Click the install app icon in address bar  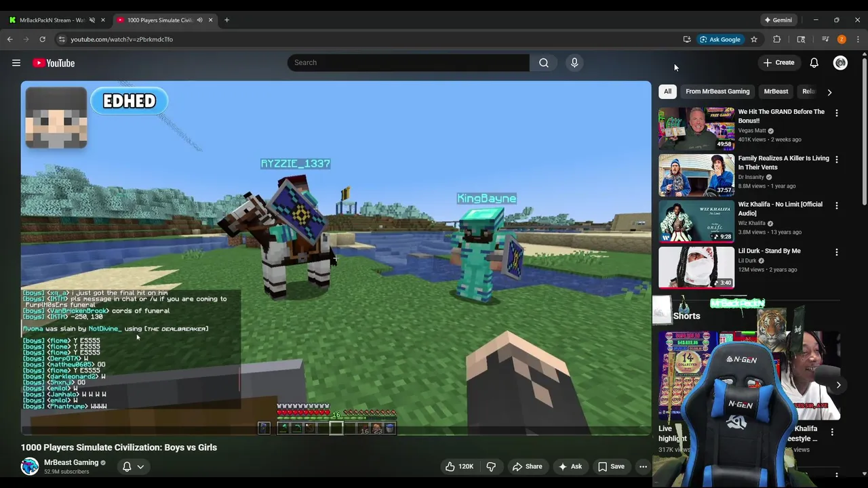click(687, 39)
